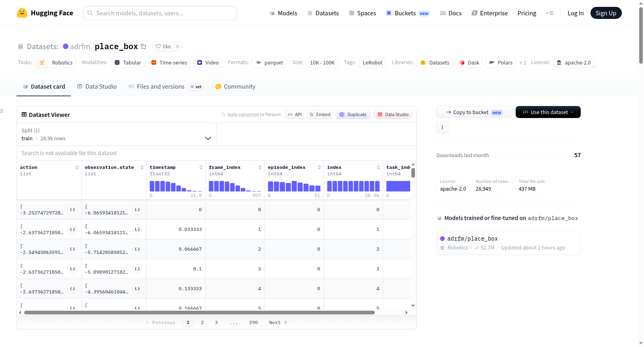Expand row 3 action list value
Image resolution: width=644 pixels, height=347 pixels.
click(x=72, y=269)
